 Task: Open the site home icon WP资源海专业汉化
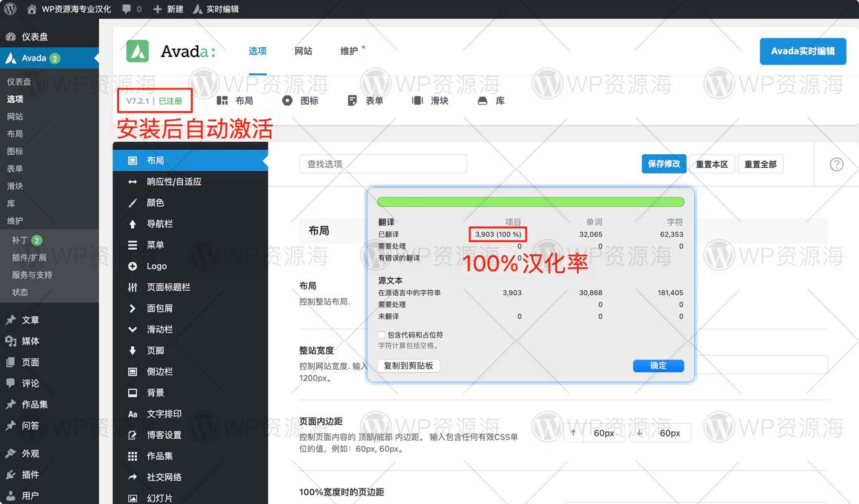click(69, 9)
